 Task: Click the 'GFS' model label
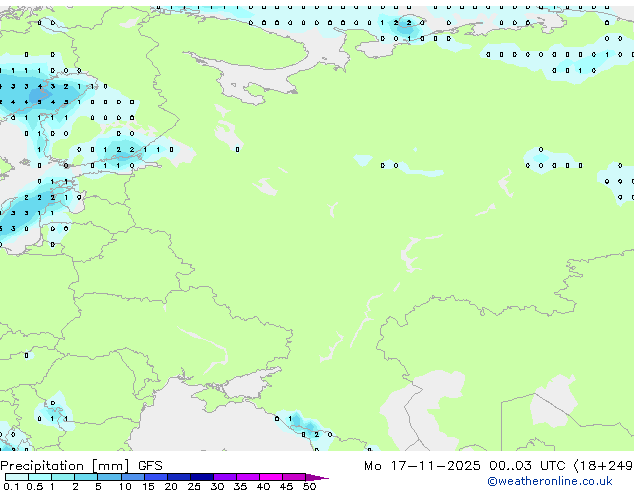tap(150, 466)
